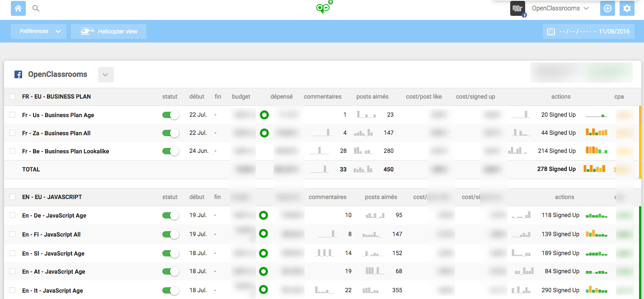Open campaign En - De - JavaScript Age
This screenshot has height=299, width=644.
pyautogui.click(x=54, y=215)
